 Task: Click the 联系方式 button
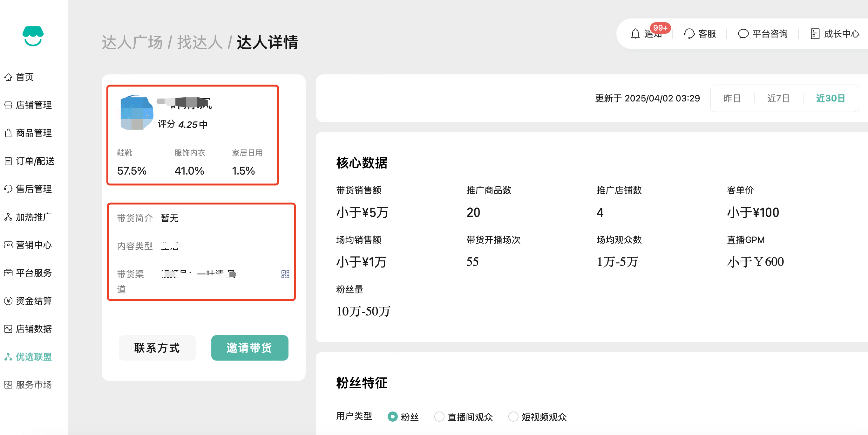157,348
